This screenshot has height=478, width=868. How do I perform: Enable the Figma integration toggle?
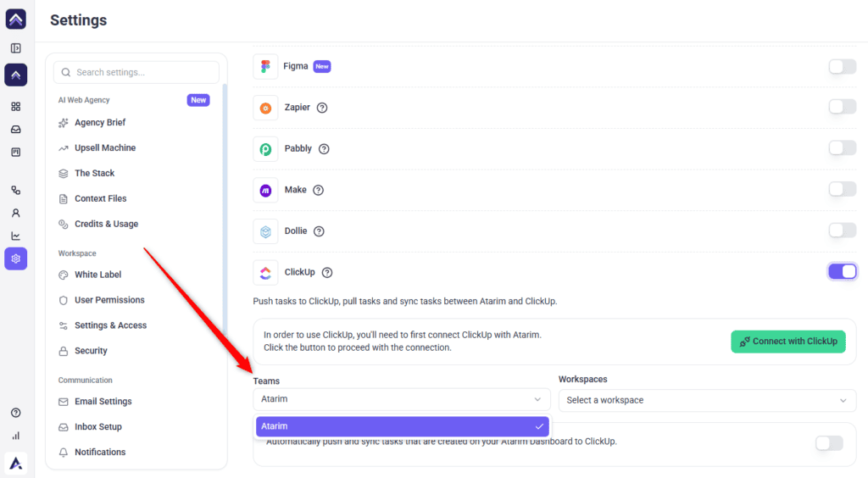[x=842, y=66]
